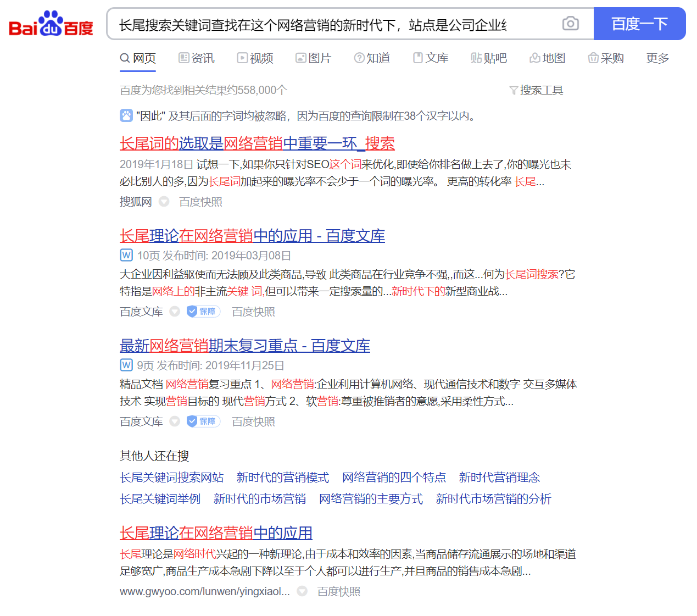Open 最新网络营销期末复习重点 result link
This screenshot has height=616, width=697.
click(x=244, y=346)
